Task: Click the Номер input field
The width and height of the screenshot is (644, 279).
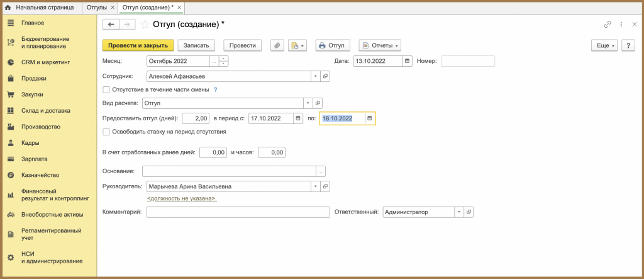Action: [x=468, y=61]
